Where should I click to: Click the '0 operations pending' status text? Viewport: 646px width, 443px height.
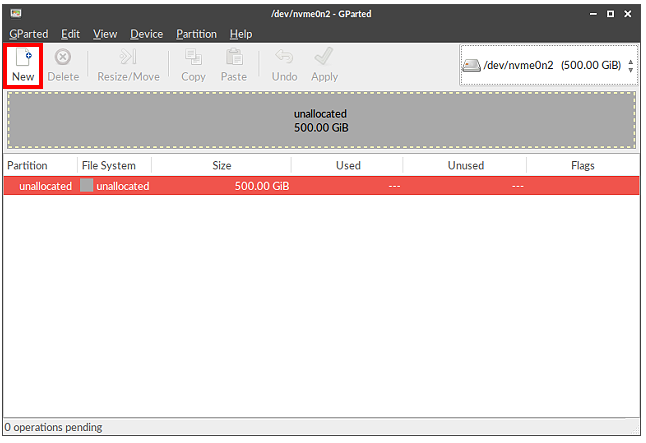click(54, 427)
